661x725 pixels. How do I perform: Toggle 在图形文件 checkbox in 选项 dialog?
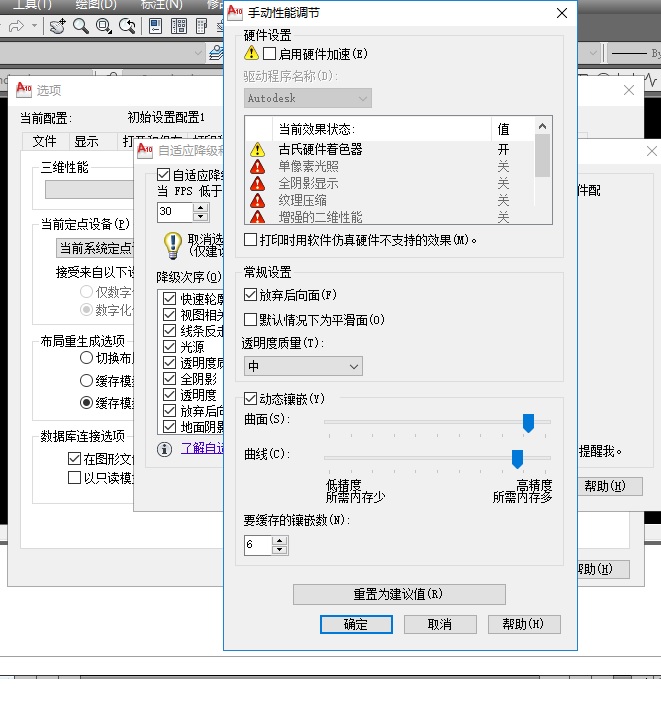pos(74,458)
